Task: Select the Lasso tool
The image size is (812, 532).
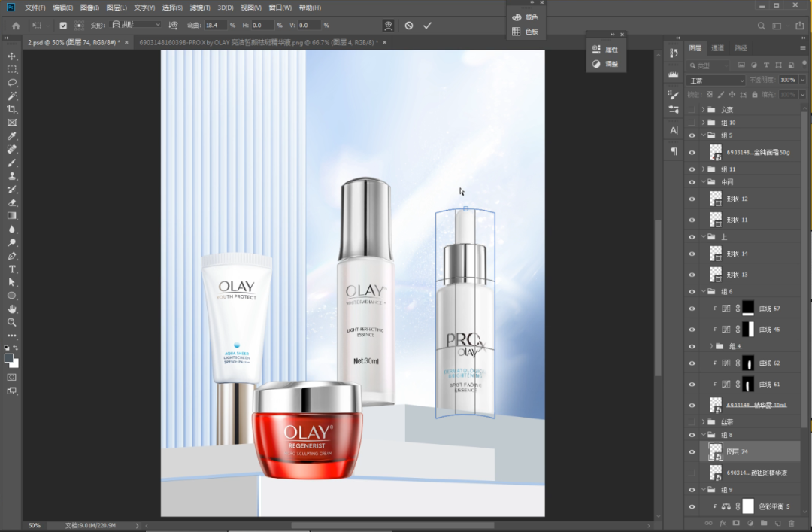Action: pos(11,83)
